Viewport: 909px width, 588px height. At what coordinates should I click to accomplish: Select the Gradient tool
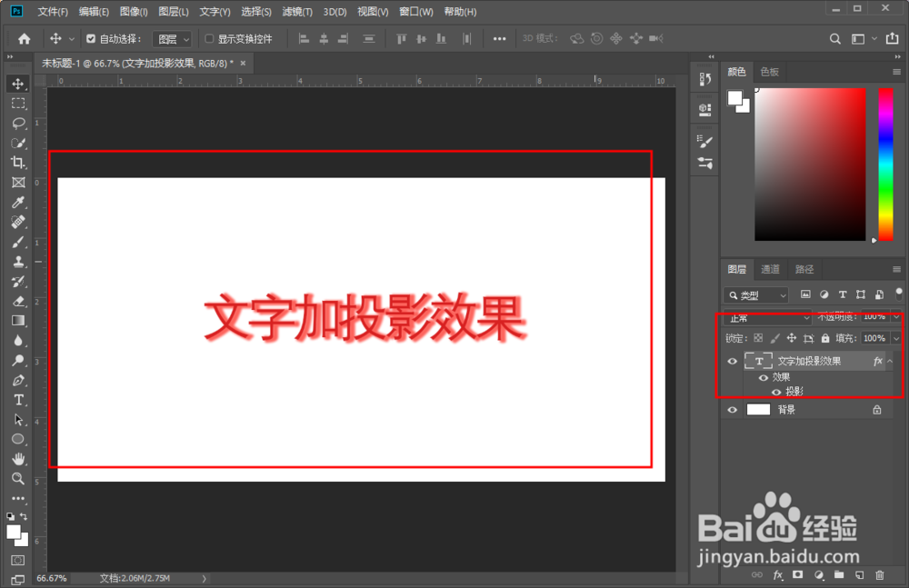pos(18,321)
